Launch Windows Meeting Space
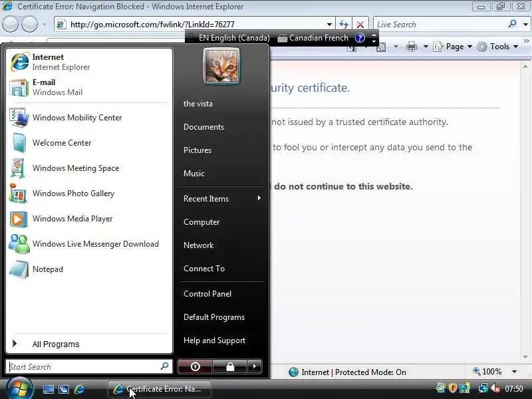 [x=89, y=168]
